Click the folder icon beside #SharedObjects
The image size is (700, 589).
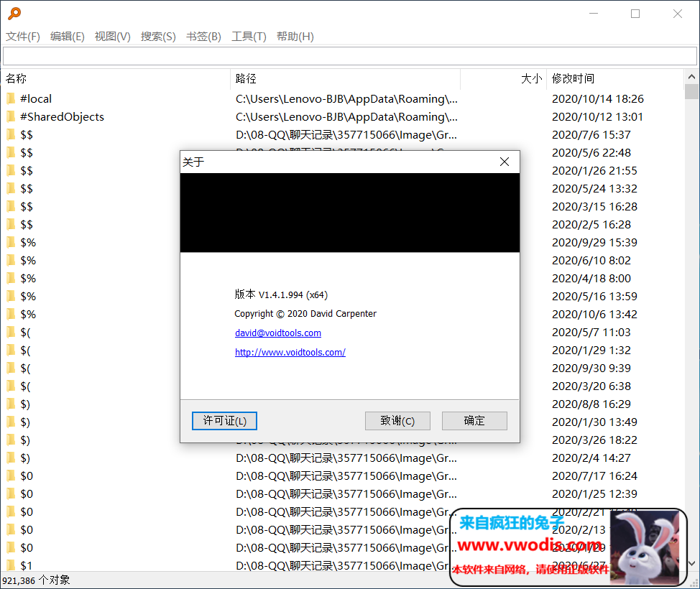pyautogui.click(x=10, y=116)
